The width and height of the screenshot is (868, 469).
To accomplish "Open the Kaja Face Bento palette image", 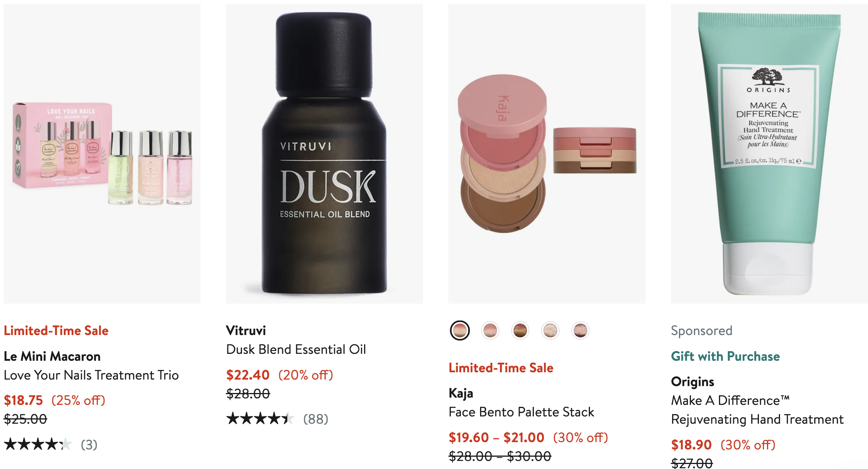I will [547, 154].
